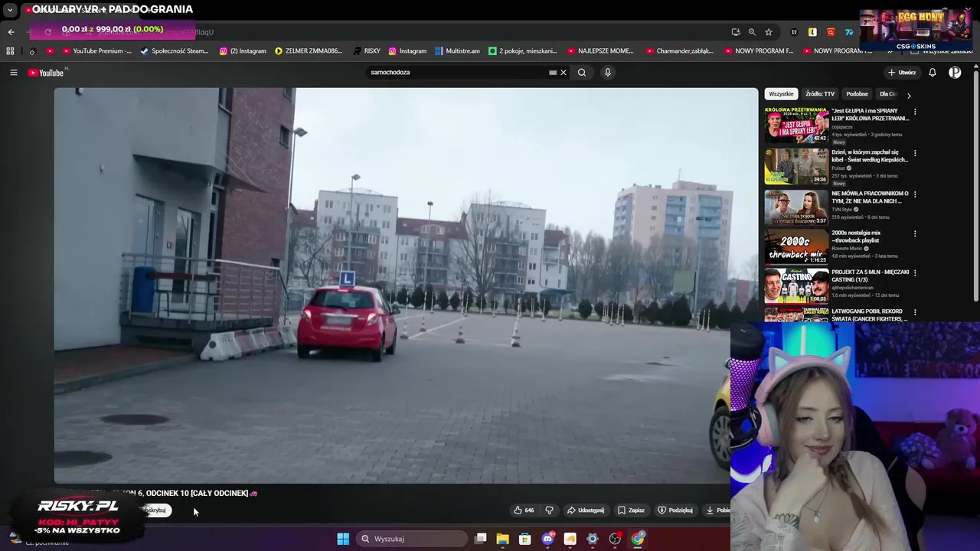Open the "NIE MÓWIŁA PRACOWNIKOM O TYM" video title

(870, 197)
